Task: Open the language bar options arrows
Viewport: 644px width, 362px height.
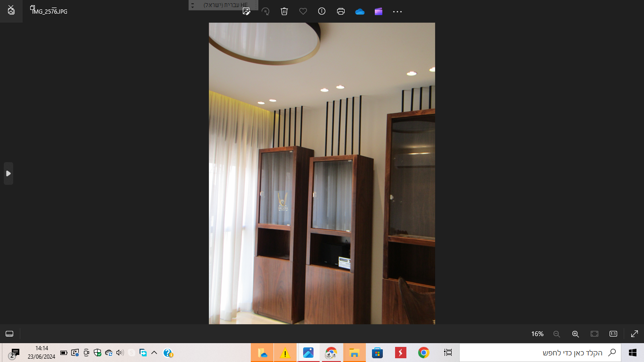Action: click(192, 5)
